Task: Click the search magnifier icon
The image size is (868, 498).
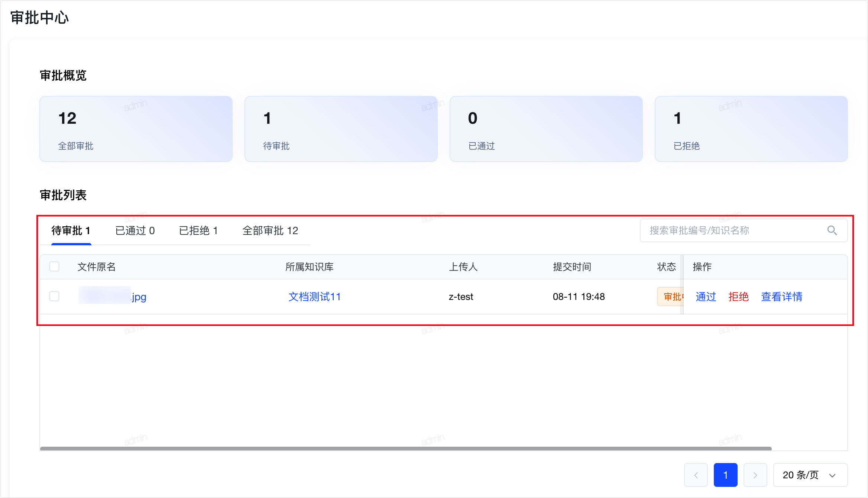Action: [x=832, y=230]
